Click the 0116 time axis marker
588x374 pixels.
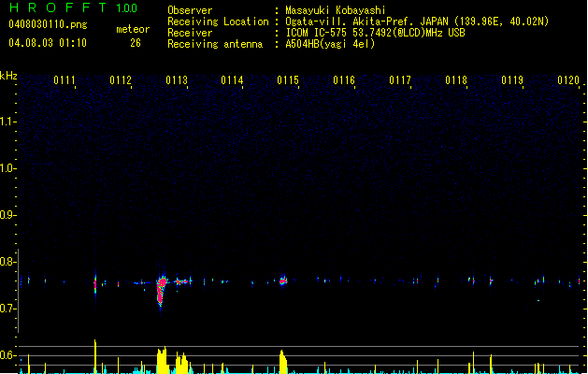[x=344, y=80]
